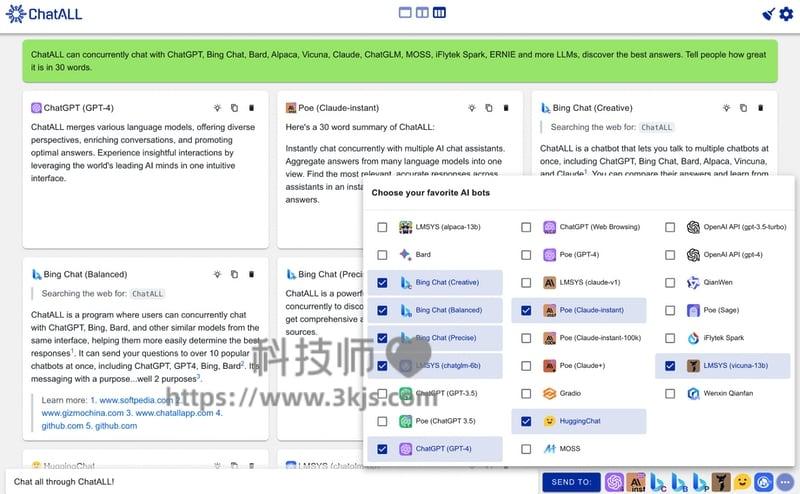The height and width of the screenshot is (494, 800).
Task: Toggle ChatGLM blue icon in send bar
Action: tap(764, 482)
